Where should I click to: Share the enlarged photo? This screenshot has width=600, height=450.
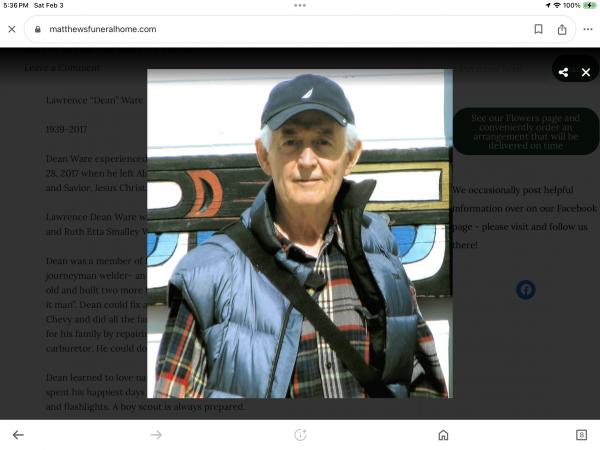564,72
